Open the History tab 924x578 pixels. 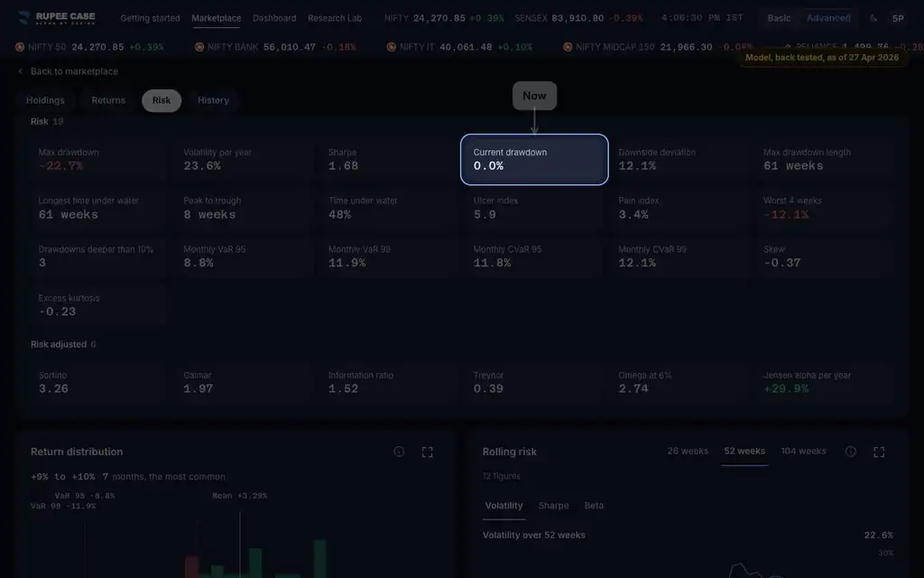coord(213,100)
